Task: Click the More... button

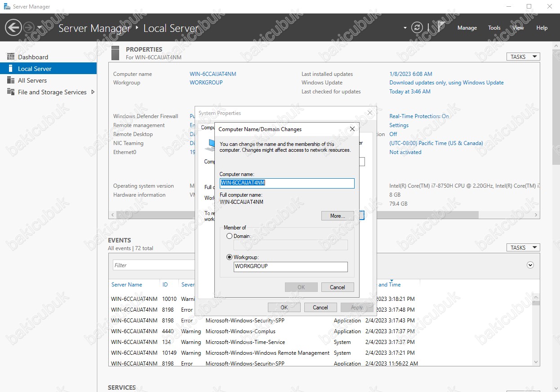Action: 338,216
